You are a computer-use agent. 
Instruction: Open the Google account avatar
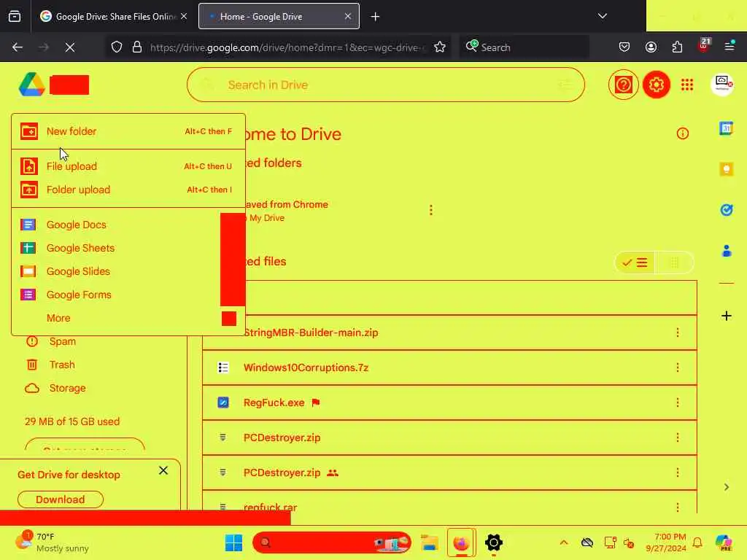[722, 85]
